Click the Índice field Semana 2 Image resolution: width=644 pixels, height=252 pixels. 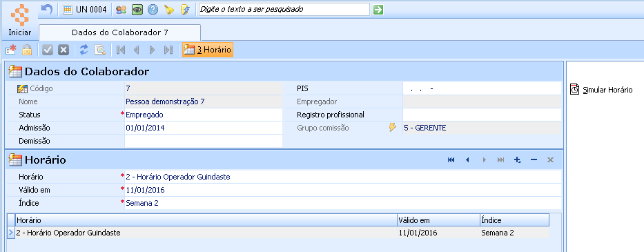(x=343, y=203)
